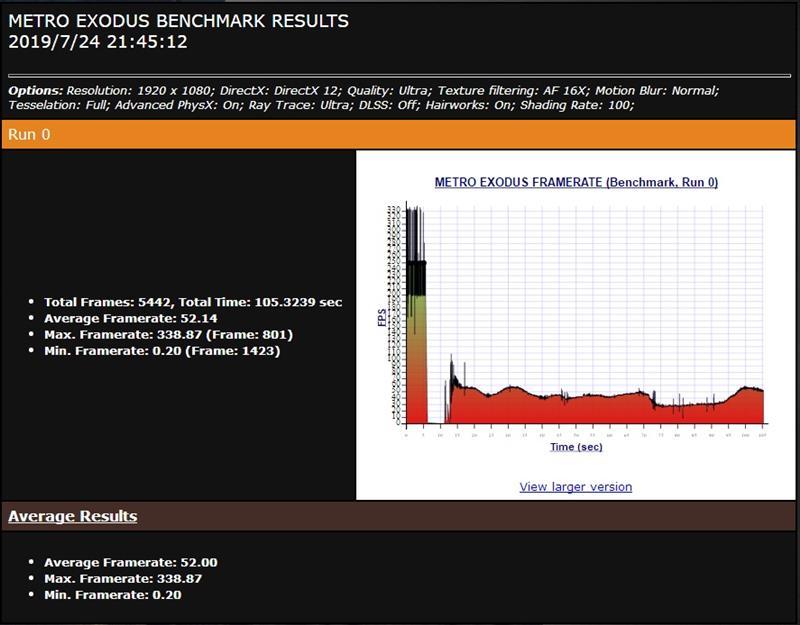Click "Shading Rate: 100;" option text
Image resolution: width=800 pixels, height=625 pixels.
point(577,105)
